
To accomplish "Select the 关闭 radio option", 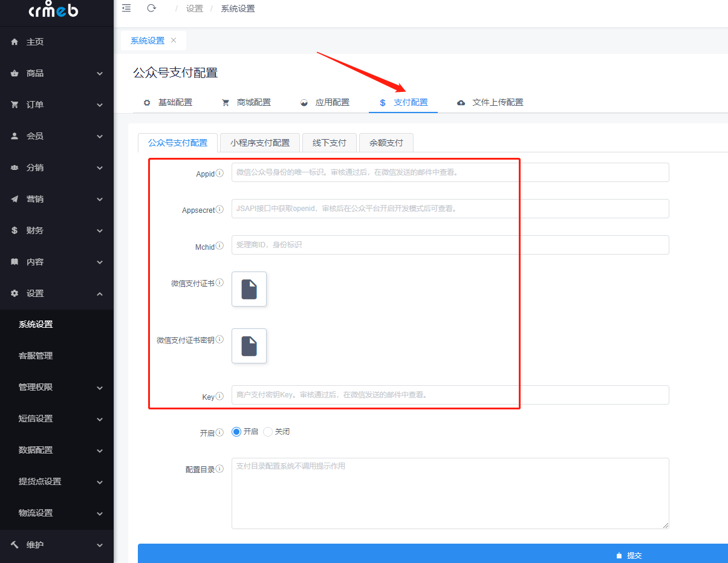I will 267,431.
